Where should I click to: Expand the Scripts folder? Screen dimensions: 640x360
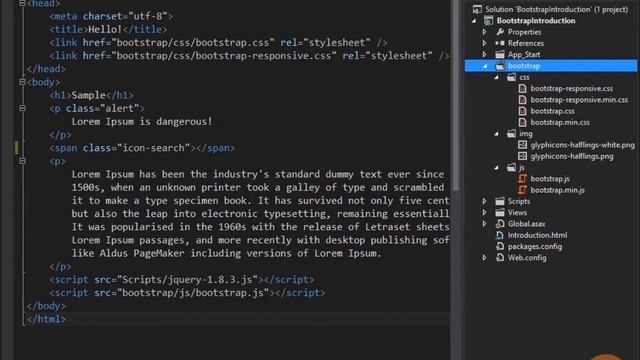pyautogui.click(x=484, y=201)
